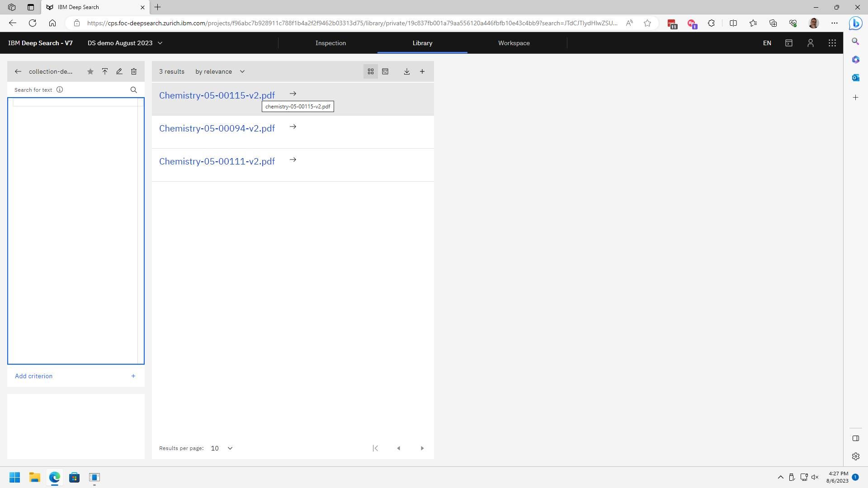Open Edge split screen
Screen dimensions: 868x488
(733, 23)
